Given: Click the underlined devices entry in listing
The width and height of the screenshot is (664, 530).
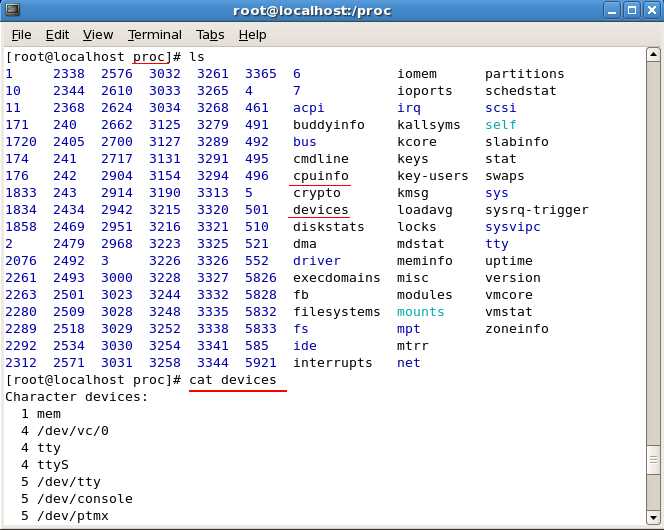Looking at the screenshot, I should coord(321,210).
